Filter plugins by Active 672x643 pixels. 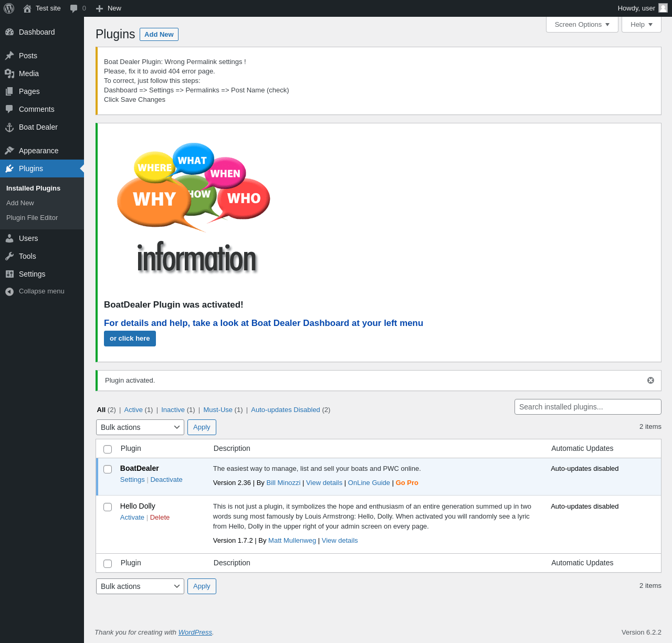133,410
